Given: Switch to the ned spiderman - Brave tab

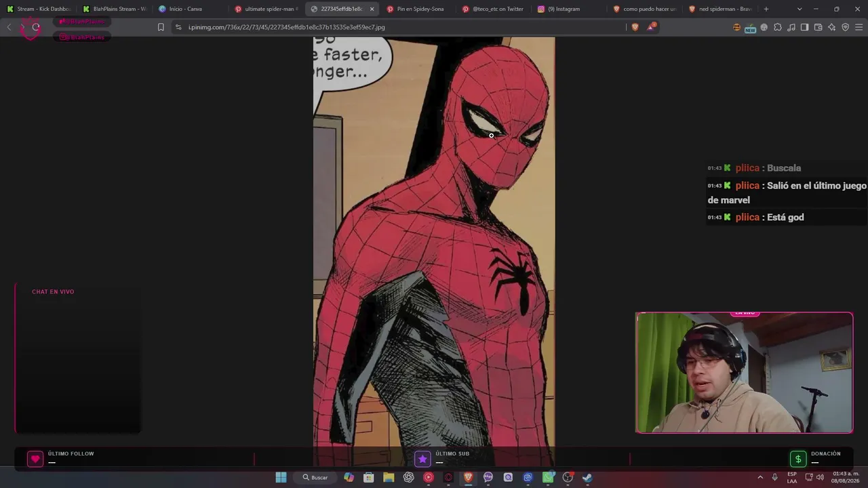Looking at the screenshot, I should pyautogui.click(x=721, y=9).
